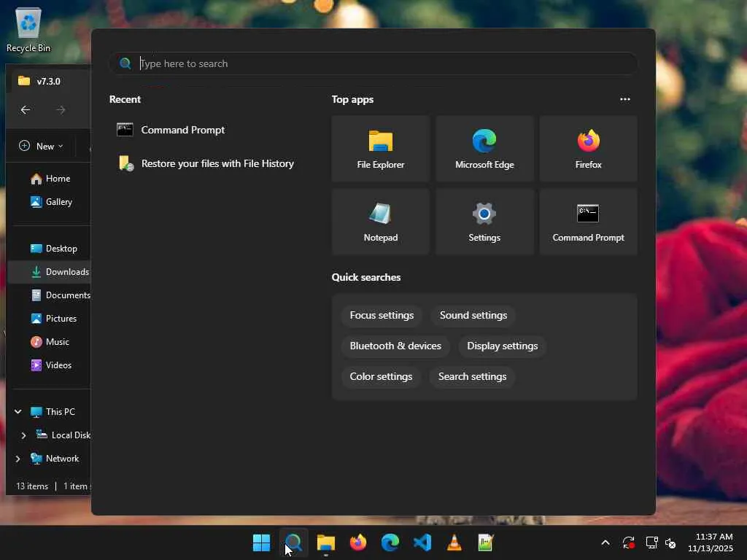Go forward in the File Explorer window
Image resolution: width=747 pixels, height=560 pixels.
[61, 110]
